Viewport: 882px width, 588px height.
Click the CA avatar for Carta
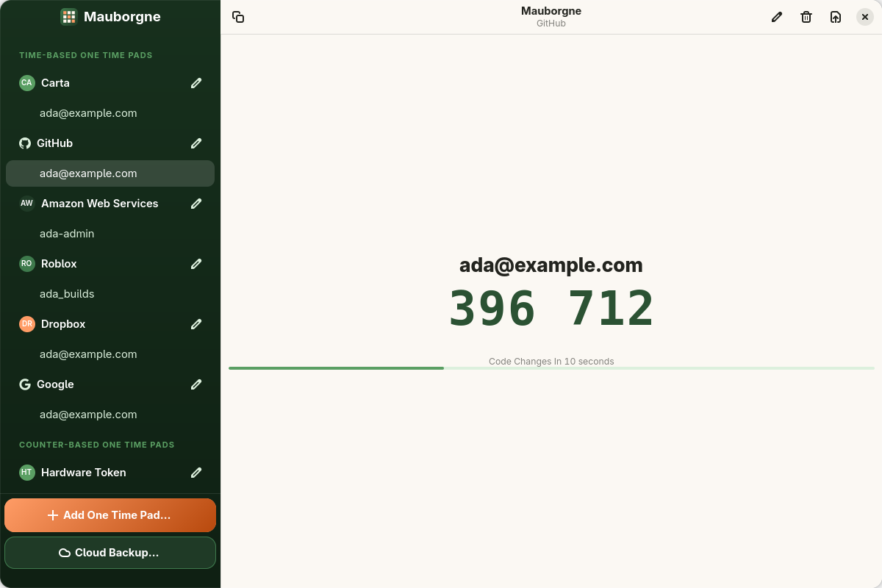click(x=27, y=83)
